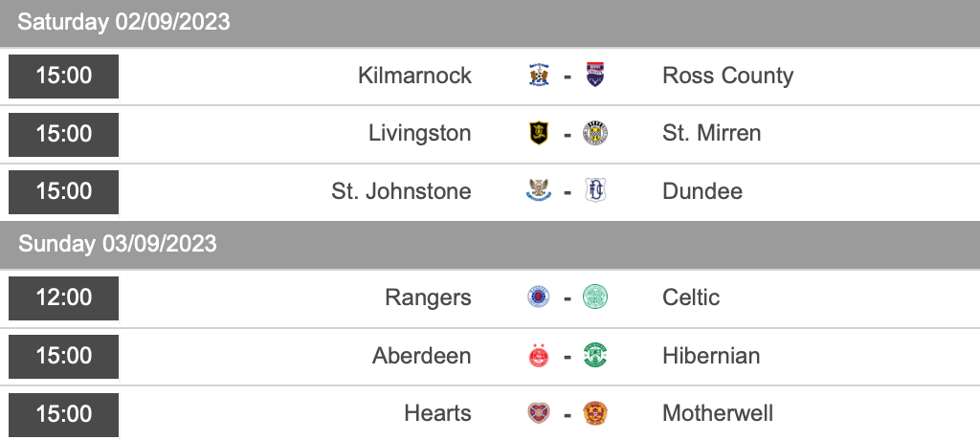
Task: Click the 12:00 kickoff time box
Action: pos(64,297)
